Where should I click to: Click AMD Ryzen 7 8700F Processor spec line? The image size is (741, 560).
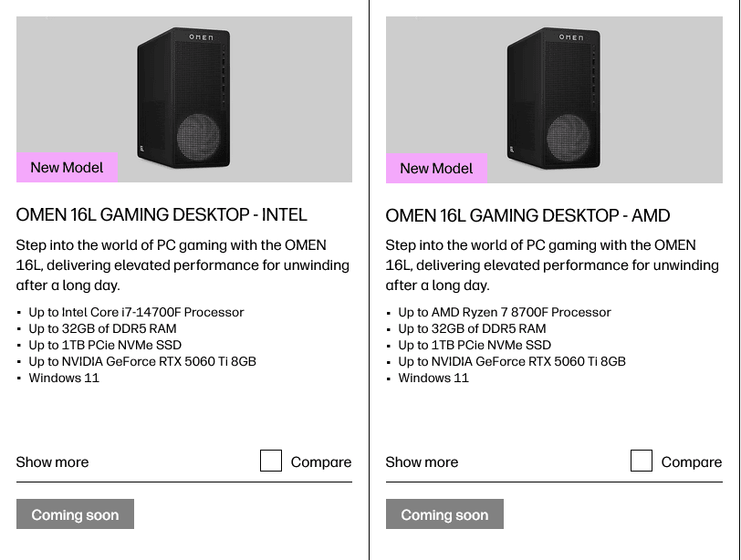point(505,312)
